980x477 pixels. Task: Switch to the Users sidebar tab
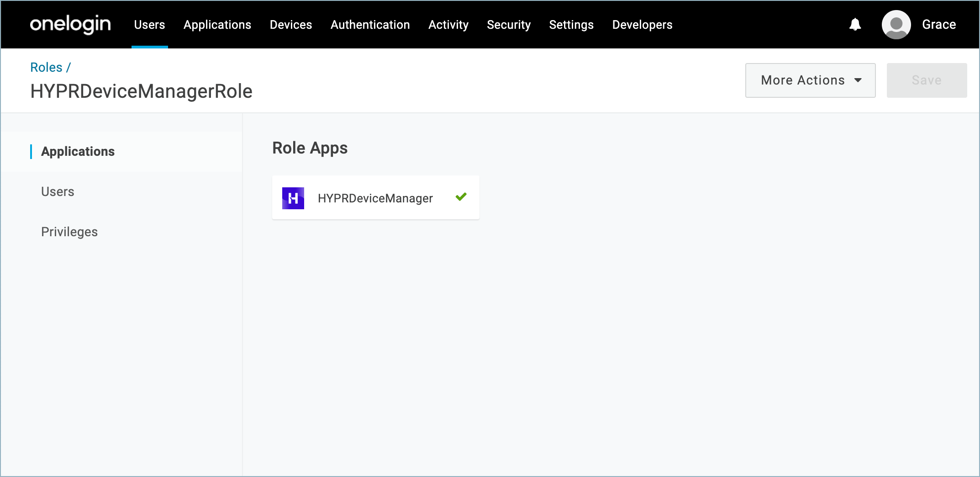tap(58, 192)
